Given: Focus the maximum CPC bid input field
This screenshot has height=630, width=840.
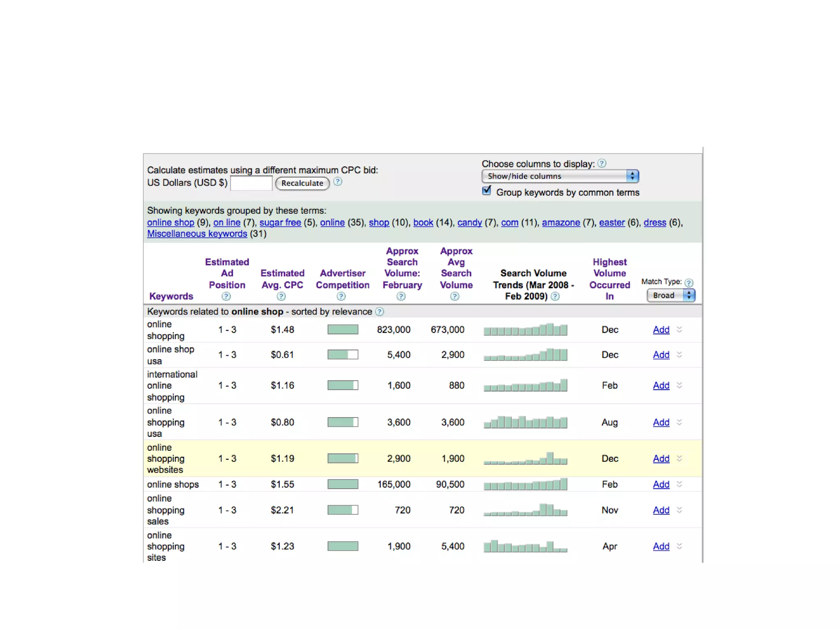Looking at the screenshot, I should (x=251, y=183).
